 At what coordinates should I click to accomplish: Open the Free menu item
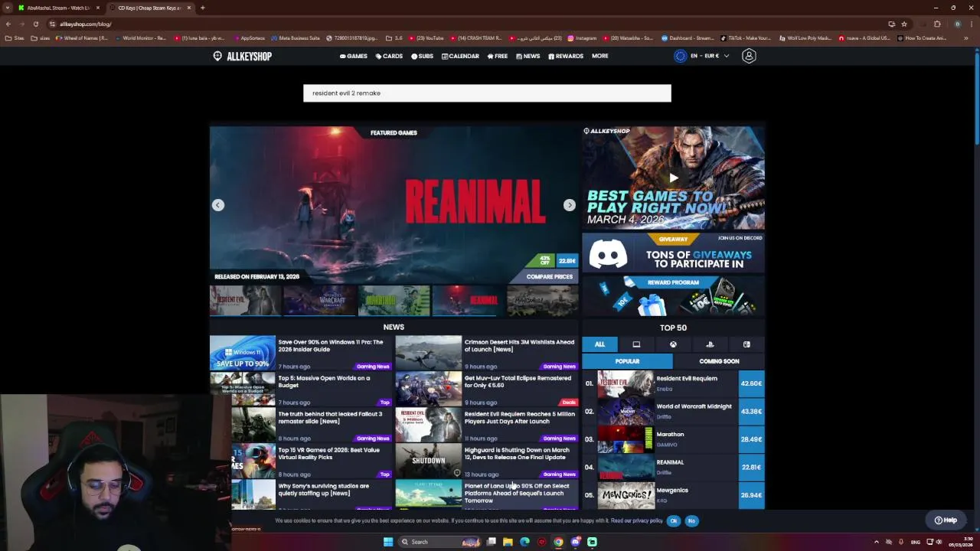498,56
